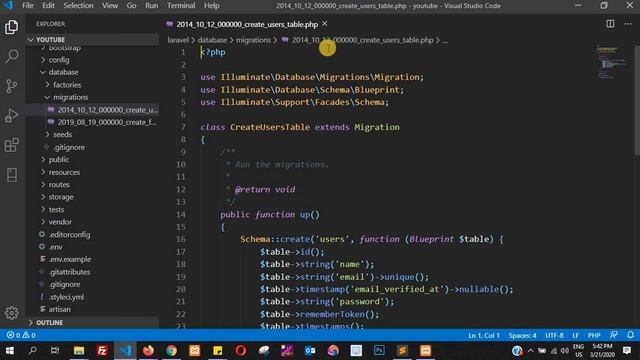This screenshot has height=360, width=640.
Task: Open editor More Actions ellipsis
Action: (x=628, y=24)
